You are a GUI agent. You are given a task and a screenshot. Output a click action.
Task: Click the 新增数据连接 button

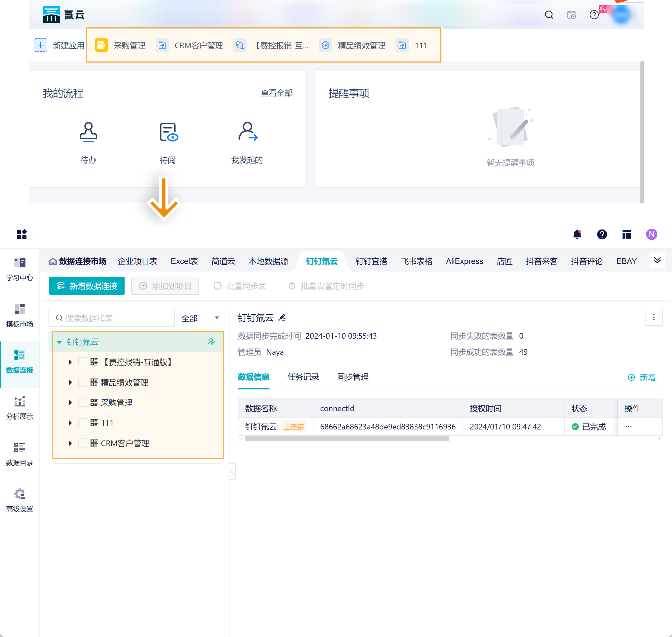tap(87, 286)
